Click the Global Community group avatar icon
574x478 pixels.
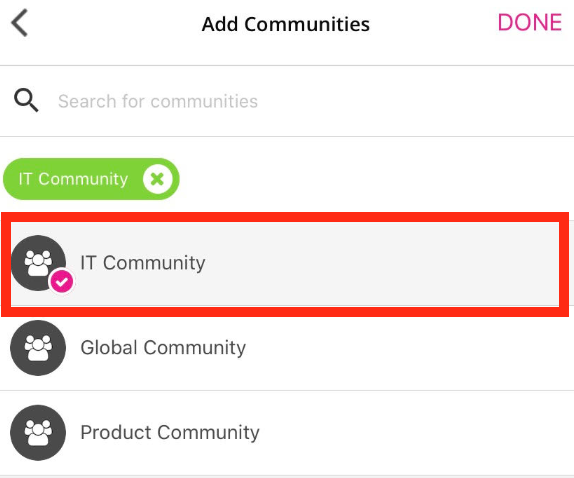pyautogui.click(x=38, y=348)
